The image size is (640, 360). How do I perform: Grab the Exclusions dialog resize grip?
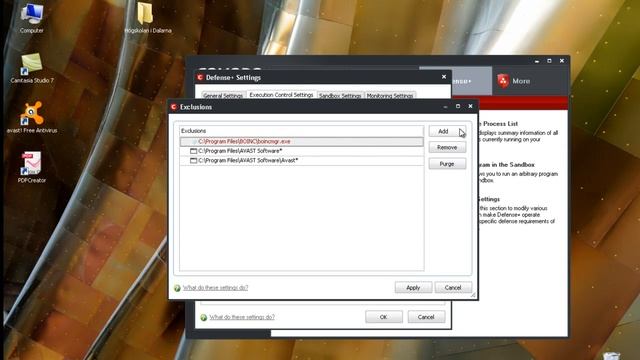tap(473, 295)
